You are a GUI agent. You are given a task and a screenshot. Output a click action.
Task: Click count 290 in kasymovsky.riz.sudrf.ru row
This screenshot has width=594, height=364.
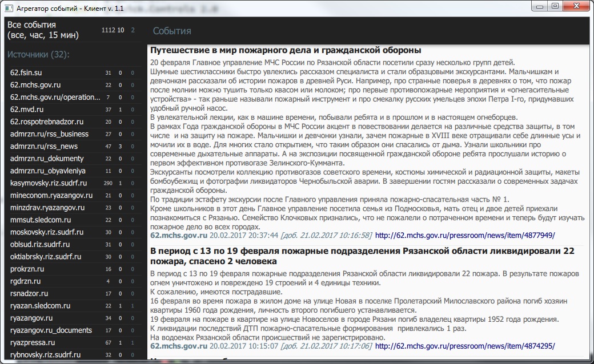pos(108,183)
